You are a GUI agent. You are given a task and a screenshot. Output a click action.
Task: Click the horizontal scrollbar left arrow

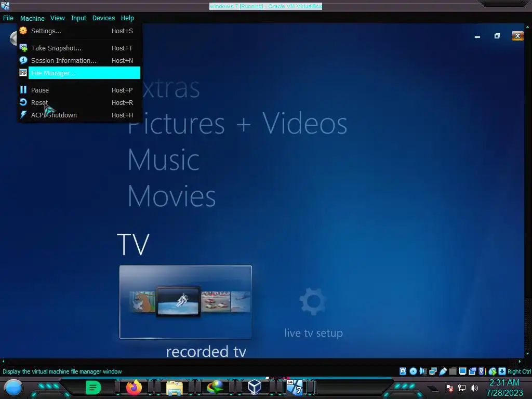pos(3,361)
